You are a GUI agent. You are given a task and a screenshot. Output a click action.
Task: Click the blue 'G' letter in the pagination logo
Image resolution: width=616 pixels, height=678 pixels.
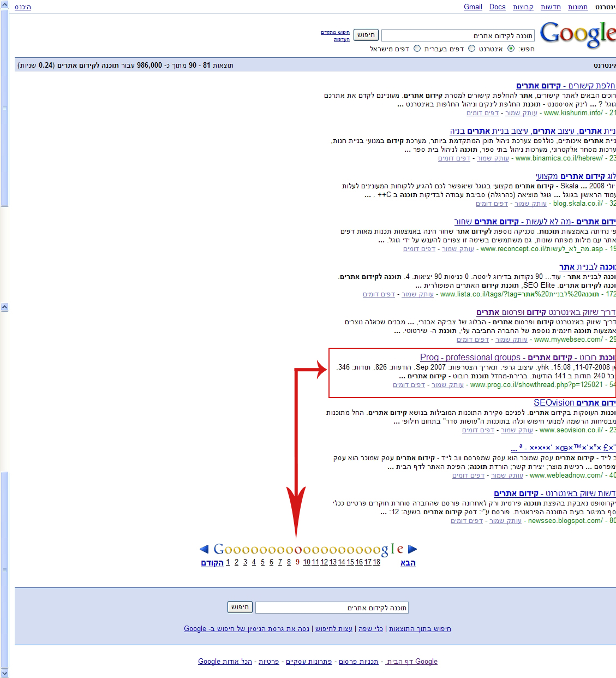[219, 549]
